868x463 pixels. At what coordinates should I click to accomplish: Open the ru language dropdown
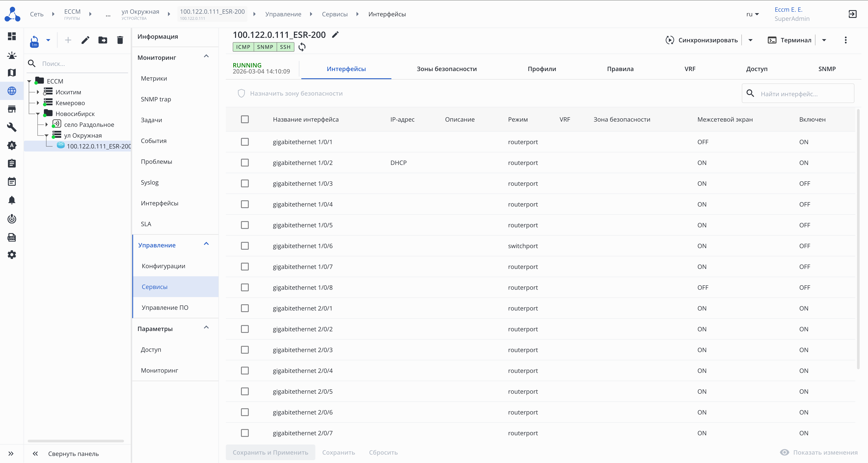[x=752, y=14]
